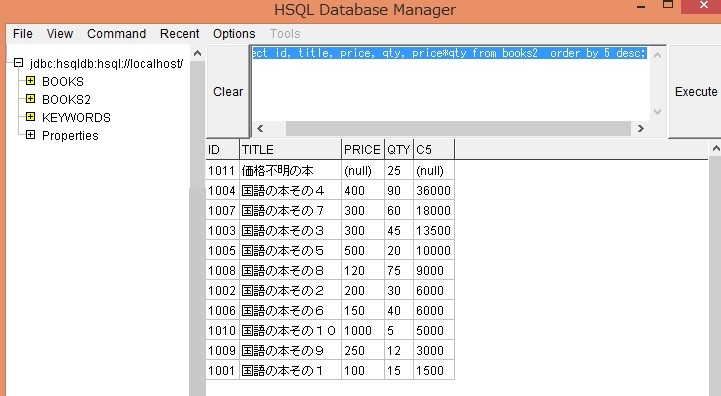Click inside the SQL query text area
Viewport: 721px width, 396px height.
451,83
